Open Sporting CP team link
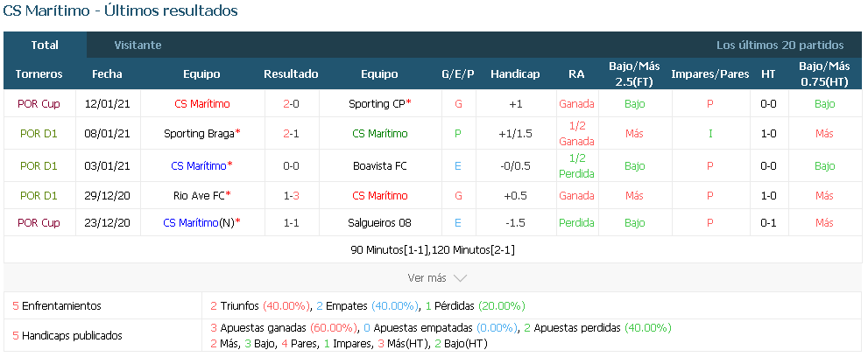Image resolution: width=868 pixels, height=357 pixels. (x=377, y=103)
